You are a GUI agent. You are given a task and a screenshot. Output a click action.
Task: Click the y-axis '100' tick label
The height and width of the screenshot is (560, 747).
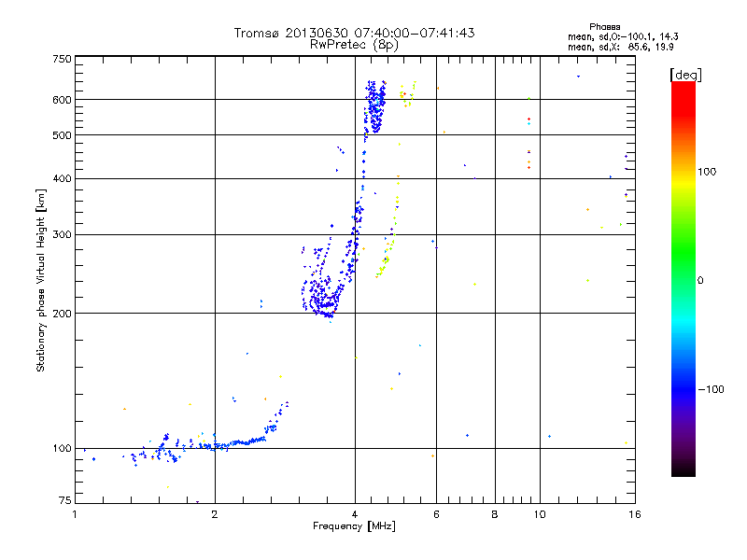click(62, 449)
